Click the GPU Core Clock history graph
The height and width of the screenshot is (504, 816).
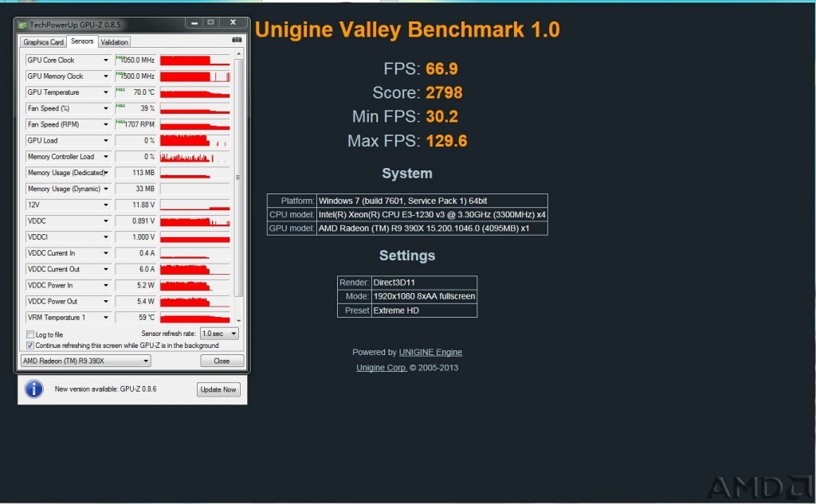point(195,61)
